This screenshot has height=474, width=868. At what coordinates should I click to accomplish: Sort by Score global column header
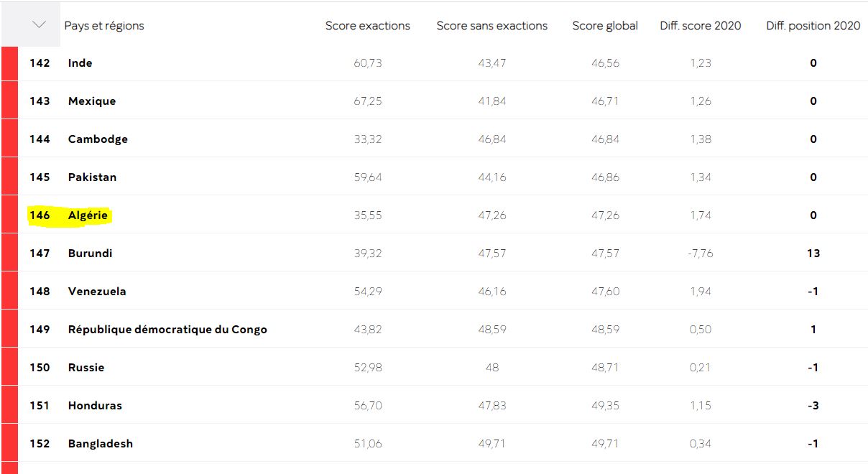coord(605,26)
